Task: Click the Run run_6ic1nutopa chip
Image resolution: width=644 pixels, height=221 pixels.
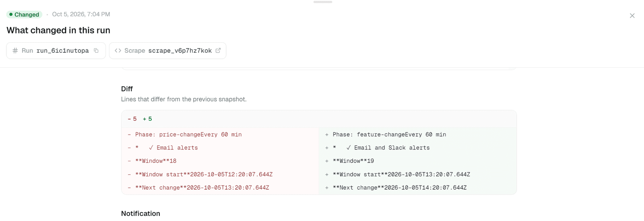Action: [x=56, y=51]
